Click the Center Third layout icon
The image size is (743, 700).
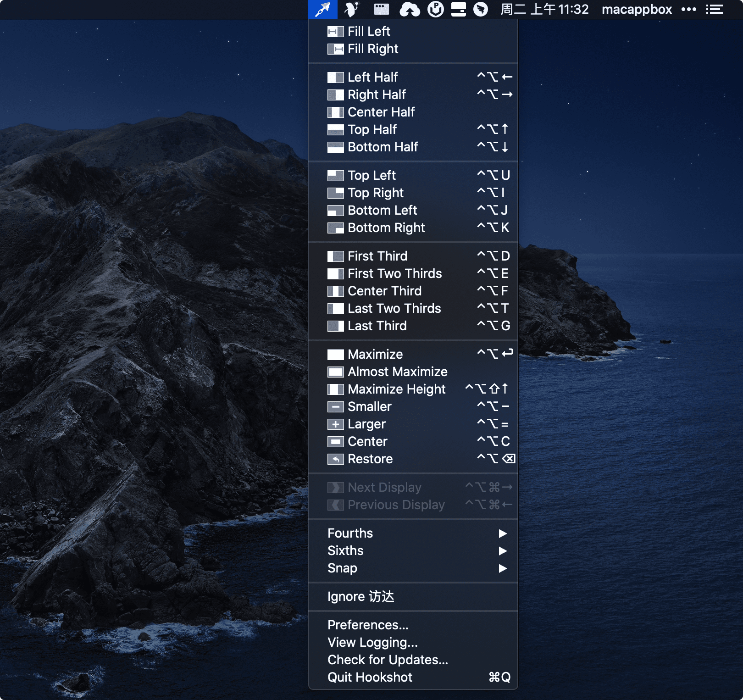pos(335,291)
